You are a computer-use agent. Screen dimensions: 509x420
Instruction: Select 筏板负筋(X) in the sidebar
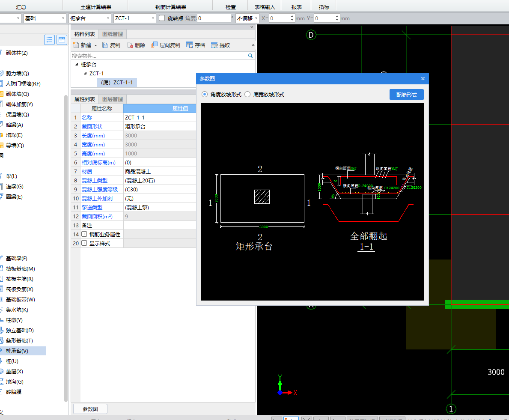(x=19, y=289)
